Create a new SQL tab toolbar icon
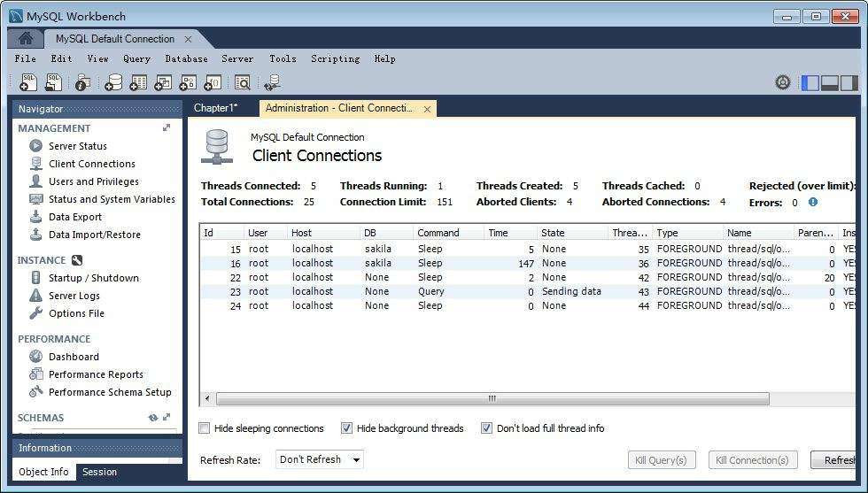Viewport: 868px width, 493px height. [27, 82]
